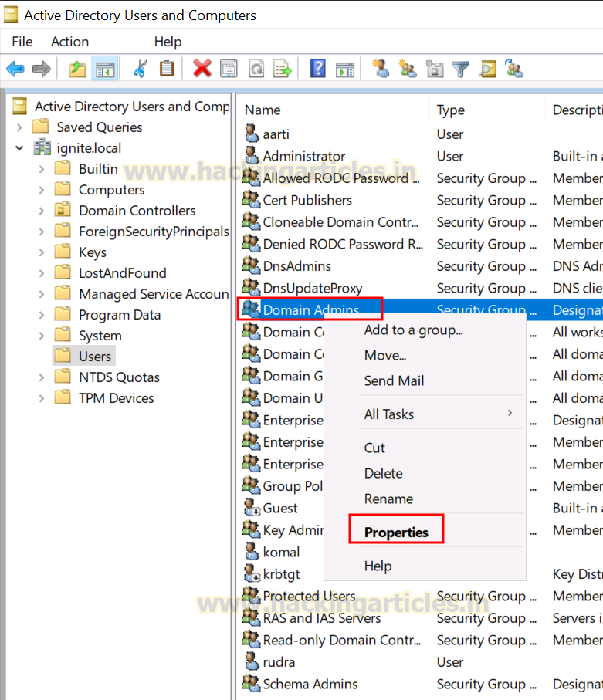603x700 pixels.
Task: Choose Properties from the context menu
Action: tap(396, 533)
